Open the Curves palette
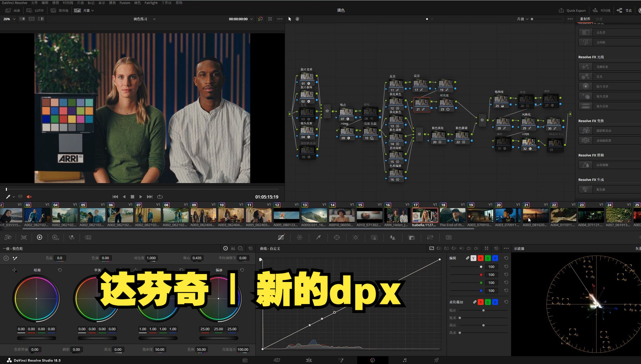The width and height of the screenshot is (641, 364). click(281, 237)
